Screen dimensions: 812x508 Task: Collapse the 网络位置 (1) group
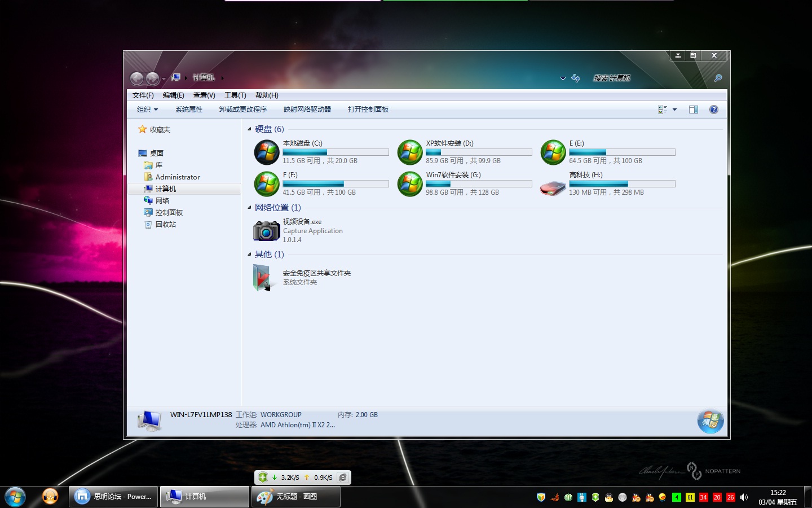click(x=250, y=208)
